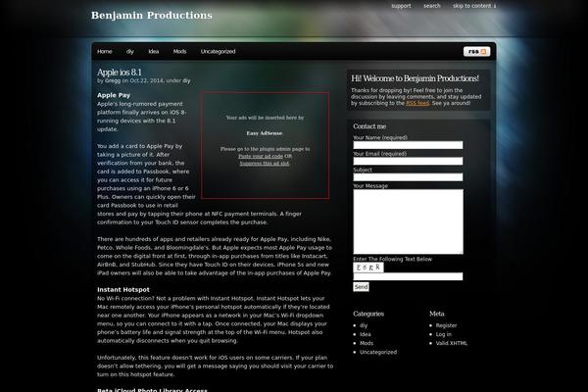Image resolution: width=588 pixels, height=392 pixels.
Task: Click the skip to content link
Action: click(474, 6)
